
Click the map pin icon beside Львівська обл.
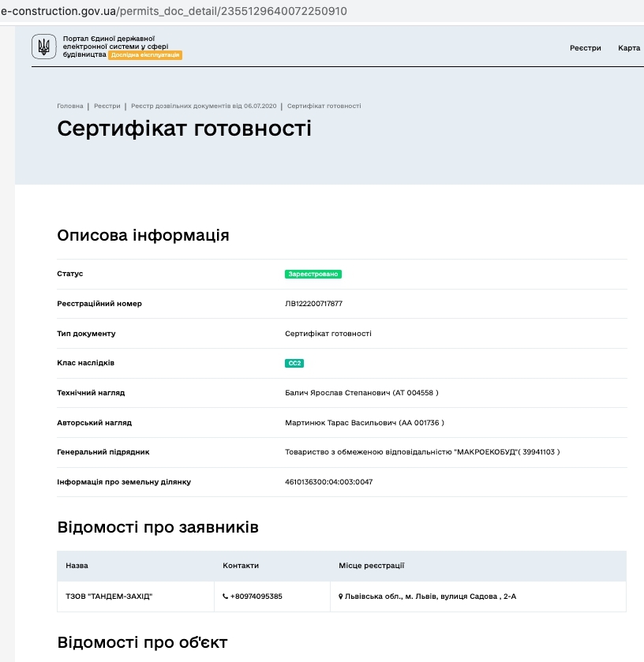pos(341,597)
